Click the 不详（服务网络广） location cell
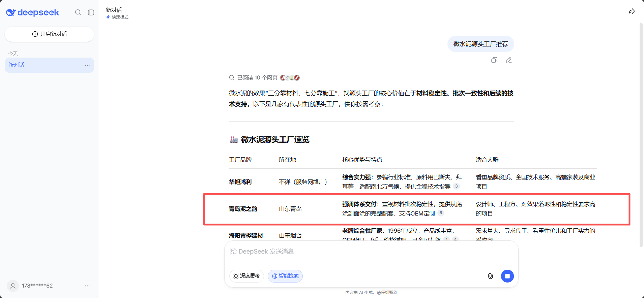This screenshot has height=298, width=644. pyautogui.click(x=303, y=182)
